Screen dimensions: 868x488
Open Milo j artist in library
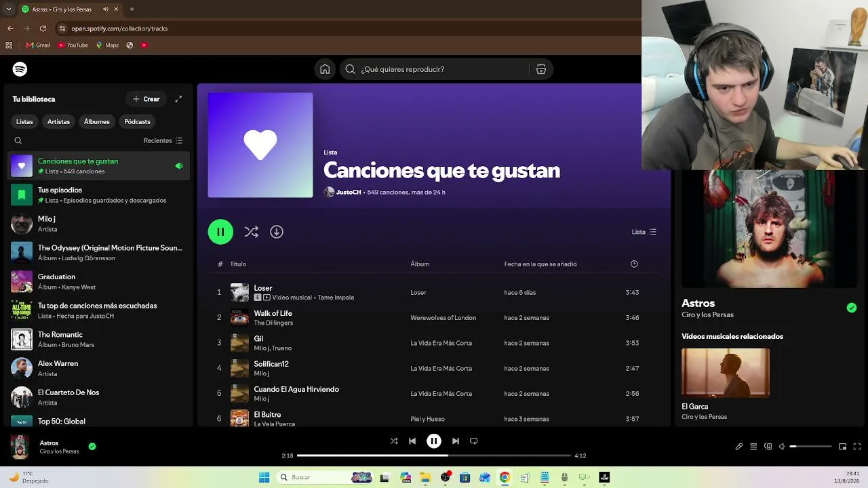(x=99, y=224)
